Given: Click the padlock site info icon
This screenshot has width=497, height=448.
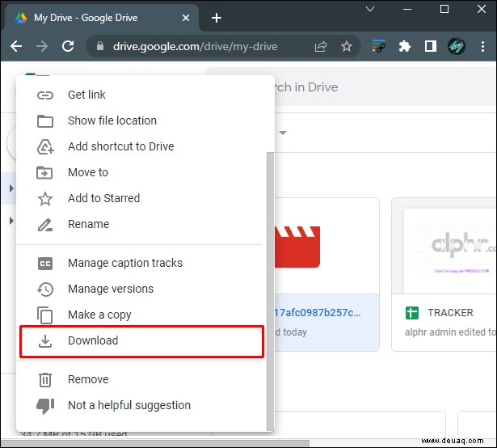Looking at the screenshot, I should (100, 46).
